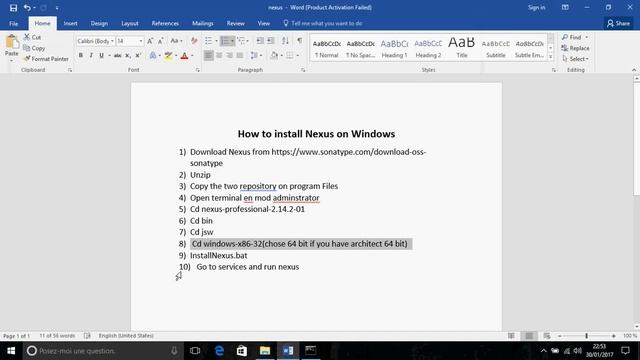Open ribbon display options icon
The height and width of the screenshot is (360, 640).
565,8
